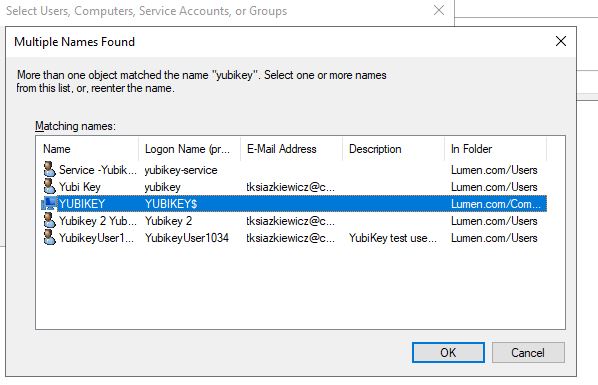
Task: Confirm selection with OK button
Action: 448,352
